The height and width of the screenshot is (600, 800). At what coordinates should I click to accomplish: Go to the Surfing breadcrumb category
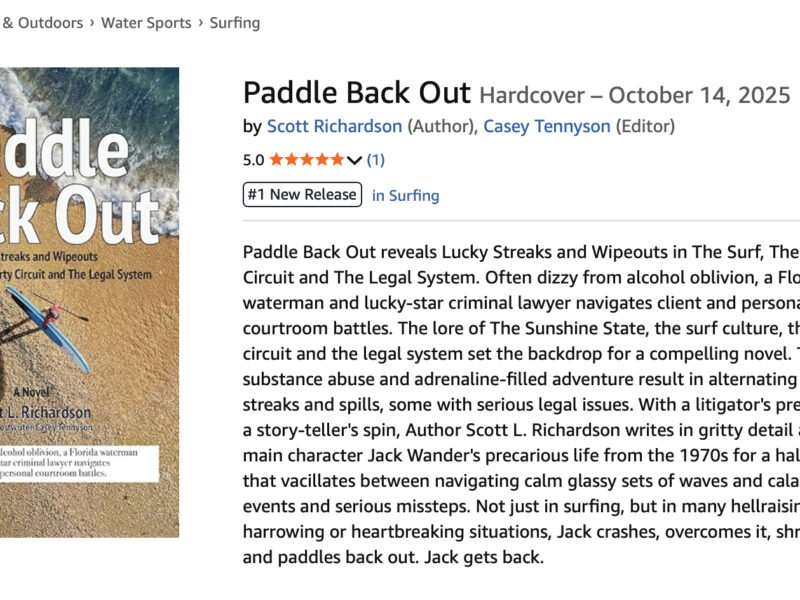pyautogui.click(x=235, y=22)
